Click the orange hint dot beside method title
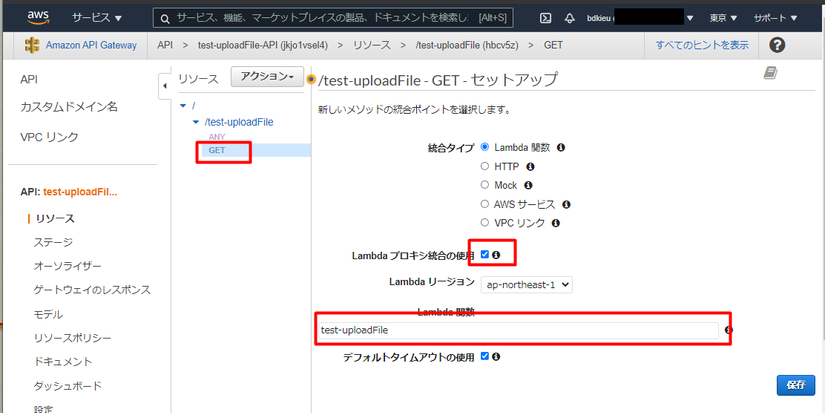825x413 pixels. pos(311,79)
